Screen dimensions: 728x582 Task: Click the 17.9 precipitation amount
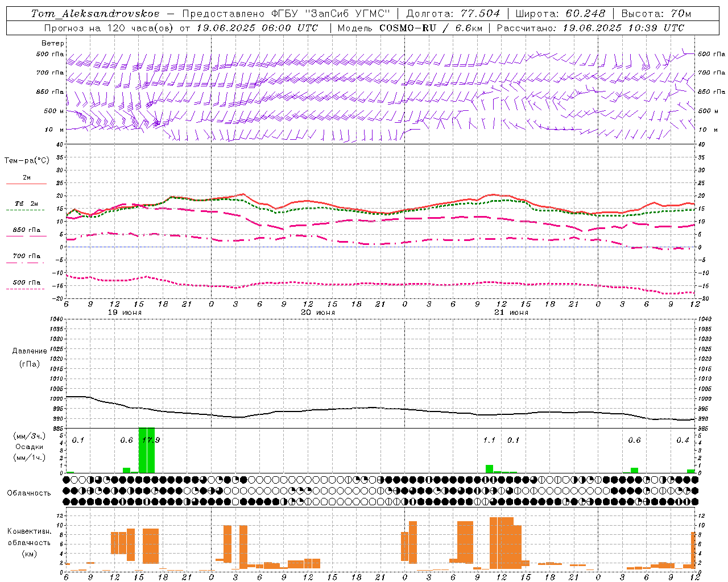coord(151,440)
